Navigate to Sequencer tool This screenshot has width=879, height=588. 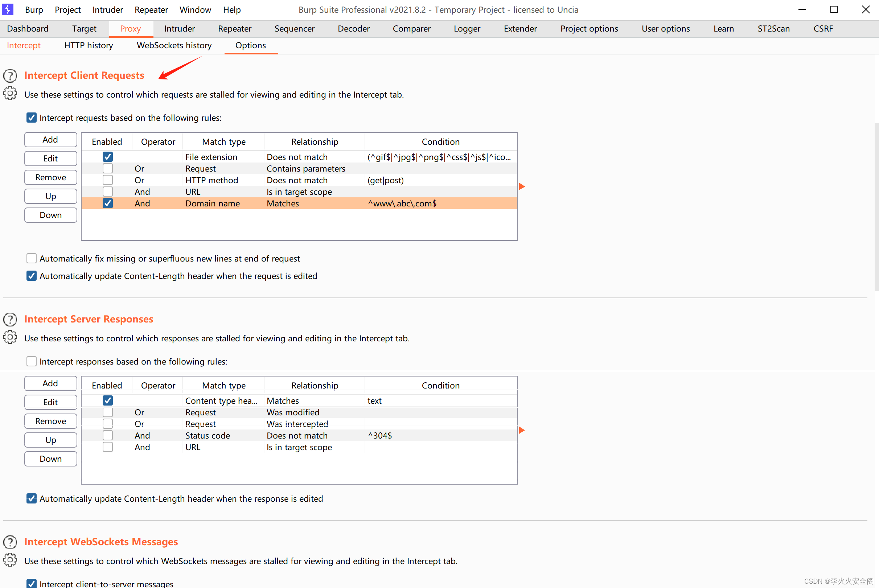[x=294, y=28]
